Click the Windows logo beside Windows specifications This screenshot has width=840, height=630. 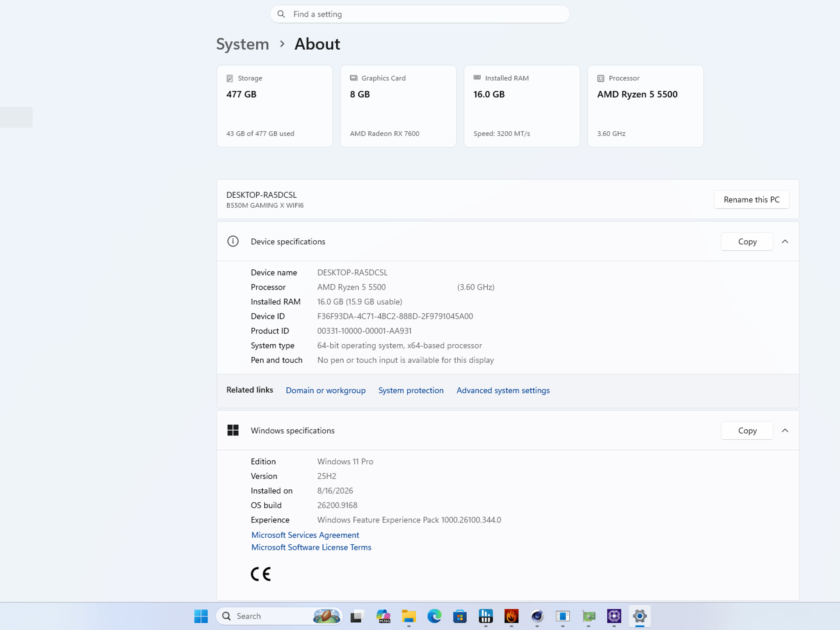click(233, 430)
